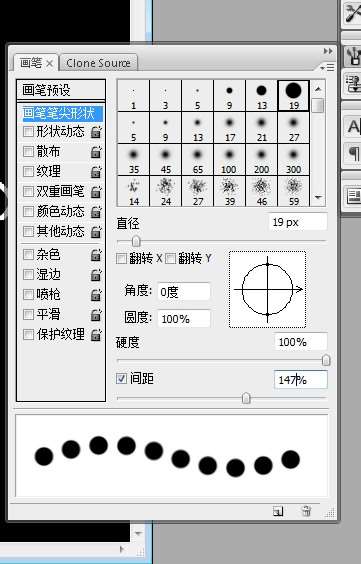Enable the 双重画笔 checkbox

click(28, 191)
